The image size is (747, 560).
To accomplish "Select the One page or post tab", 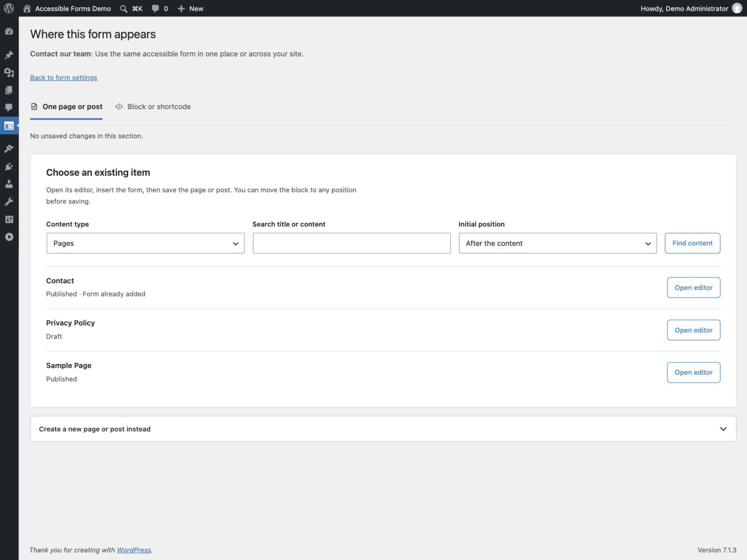I will point(66,107).
